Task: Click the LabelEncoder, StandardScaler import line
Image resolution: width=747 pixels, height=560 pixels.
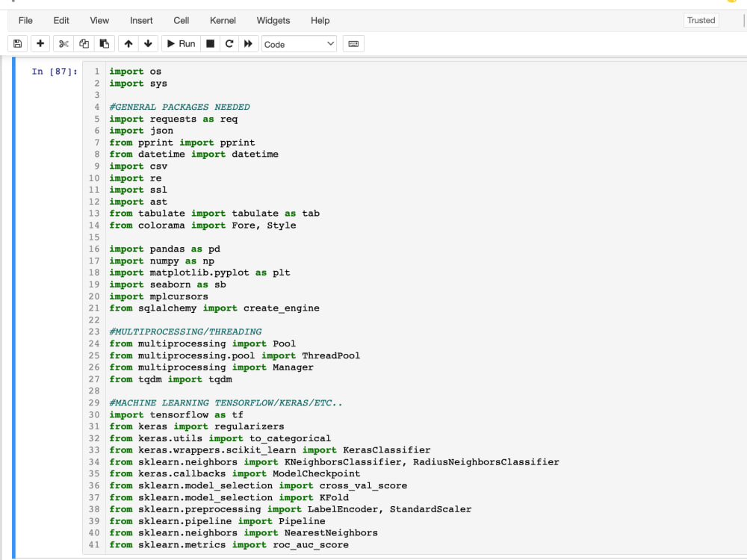Action: pos(291,509)
